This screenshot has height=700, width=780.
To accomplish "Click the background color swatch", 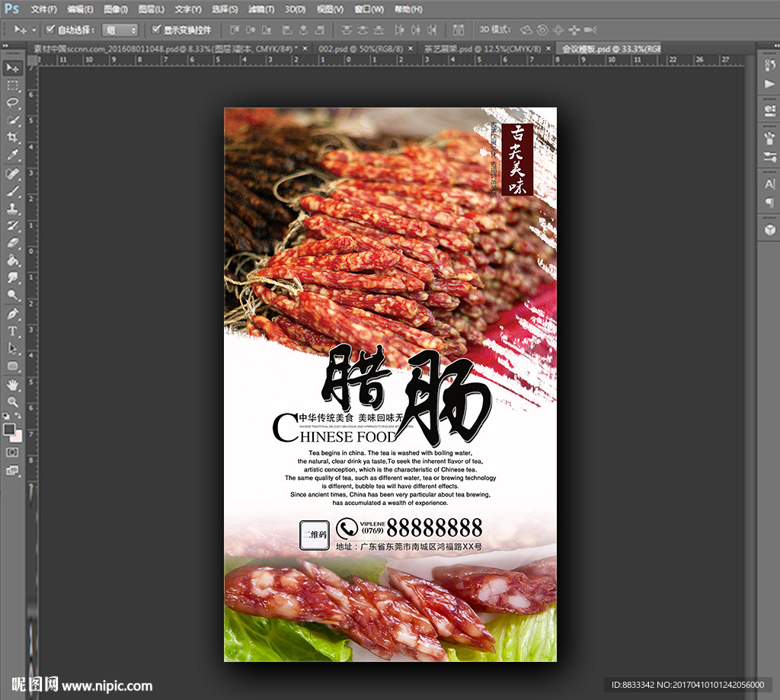I will 18,437.
